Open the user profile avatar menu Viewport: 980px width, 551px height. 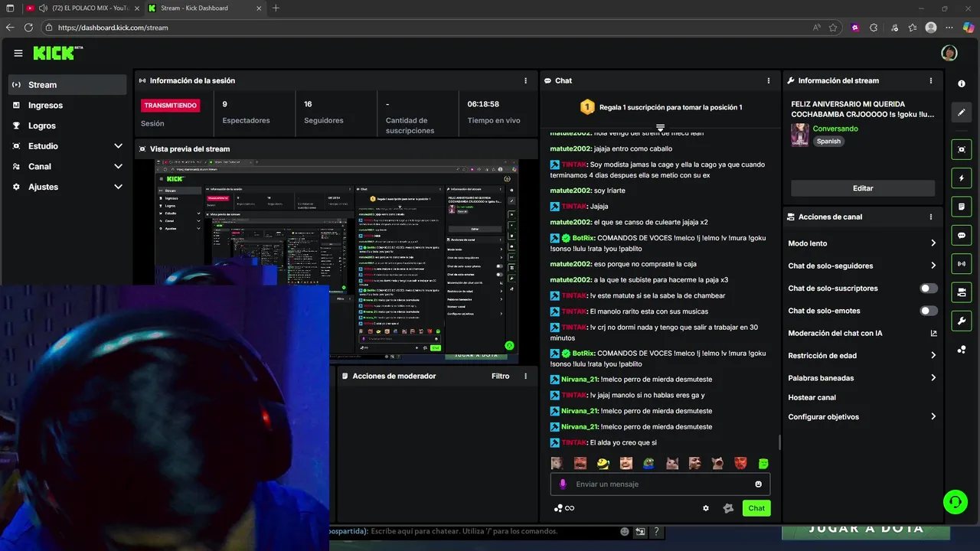tap(949, 53)
